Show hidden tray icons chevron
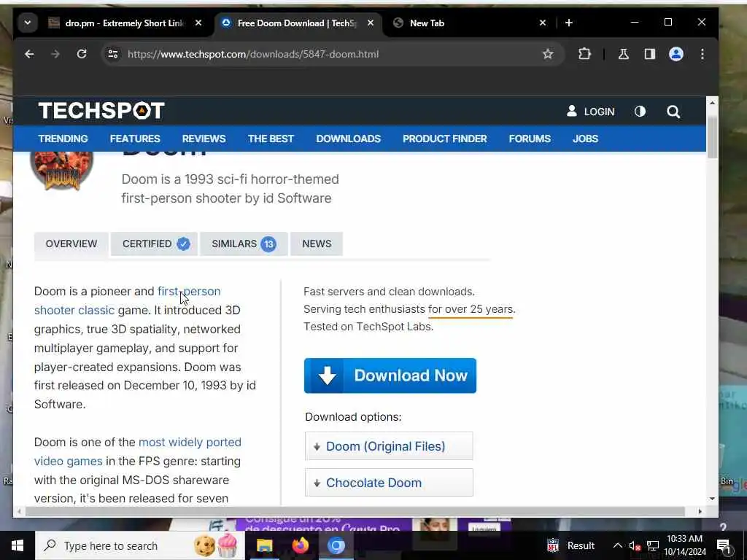The image size is (747, 560). point(617,545)
